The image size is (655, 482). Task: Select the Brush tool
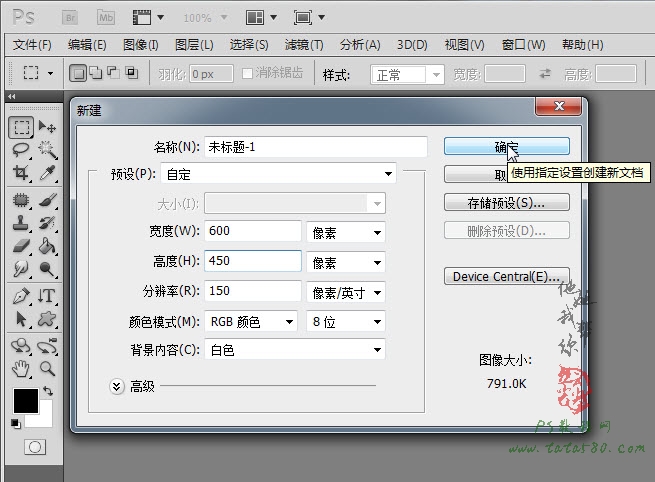click(47, 200)
